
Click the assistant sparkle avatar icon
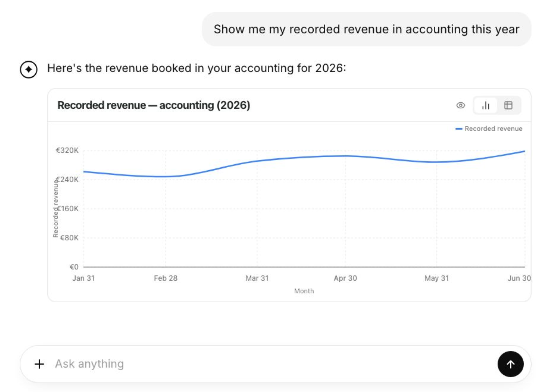click(x=29, y=70)
